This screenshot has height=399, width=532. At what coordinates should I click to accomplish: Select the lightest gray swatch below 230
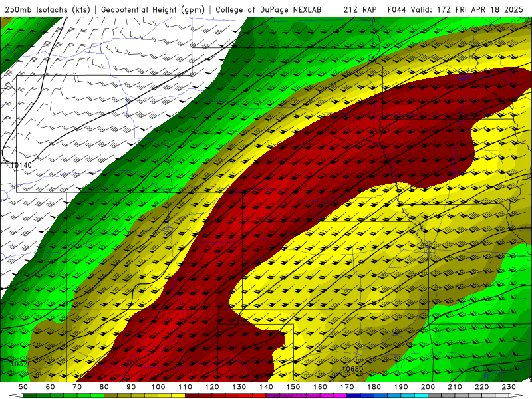coord(502,396)
